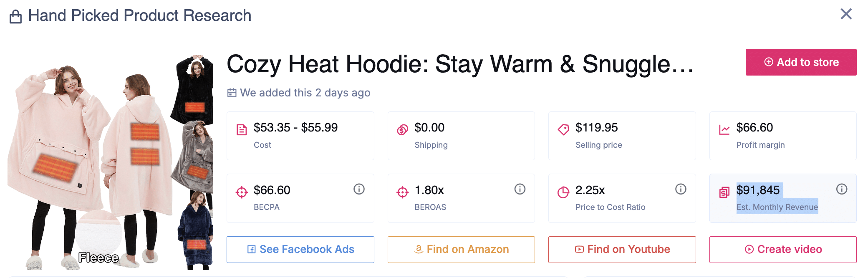This screenshot has height=278, width=868.
Task: Open the BECPA info tooltip
Action: [359, 189]
